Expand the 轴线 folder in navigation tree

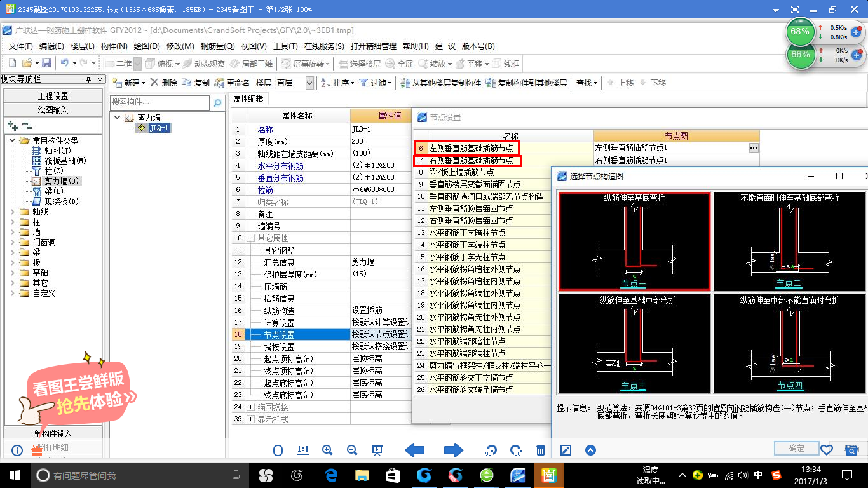coord(13,212)
